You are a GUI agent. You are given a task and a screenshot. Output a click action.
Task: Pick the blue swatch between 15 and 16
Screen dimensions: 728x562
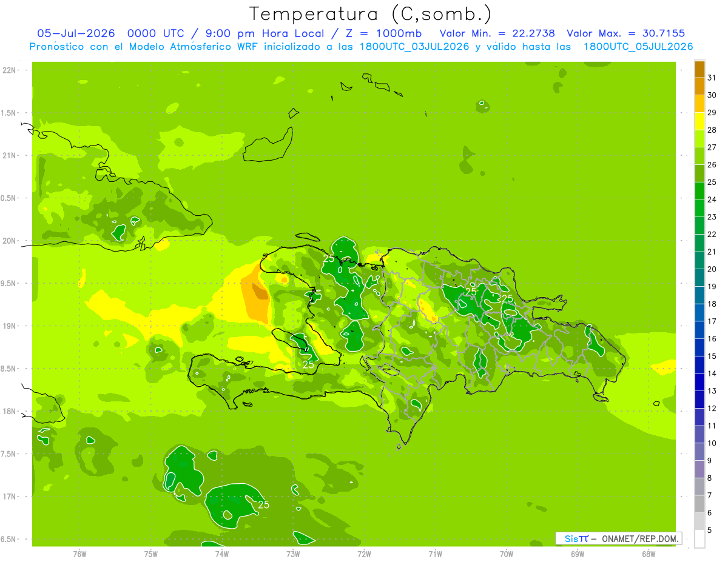point(699,347)
